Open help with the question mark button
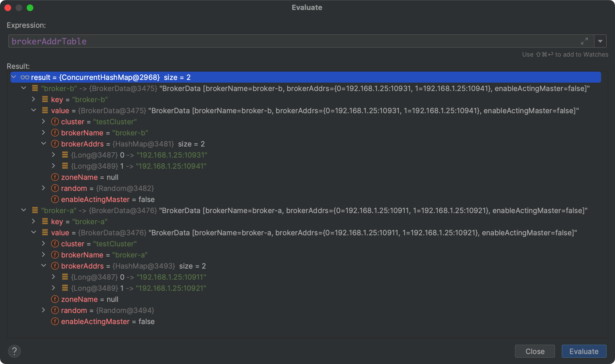Screen dimensions: 615x364 14,351
